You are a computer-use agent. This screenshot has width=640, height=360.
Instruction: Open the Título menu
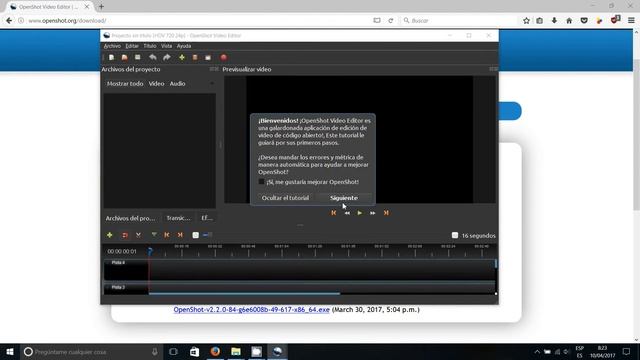pos(150,46)
